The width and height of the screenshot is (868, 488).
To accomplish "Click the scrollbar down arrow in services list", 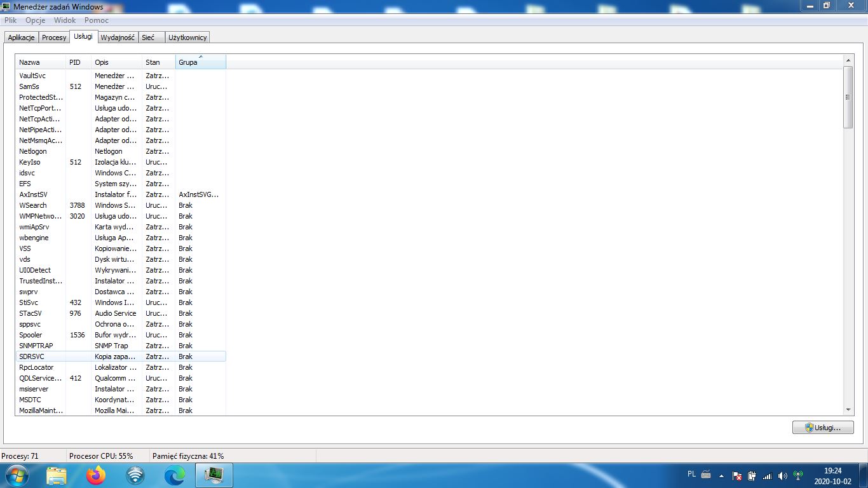I will [848, 410].
